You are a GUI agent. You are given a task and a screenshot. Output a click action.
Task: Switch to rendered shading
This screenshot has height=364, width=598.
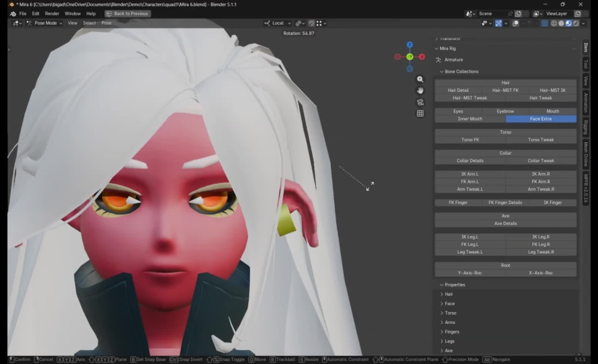[576, 23]
